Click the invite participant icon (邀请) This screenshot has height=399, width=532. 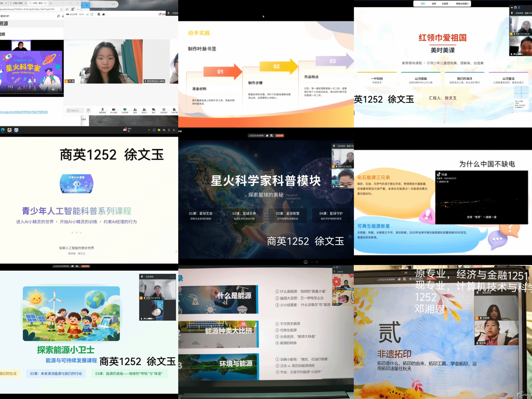click(135, 110)
